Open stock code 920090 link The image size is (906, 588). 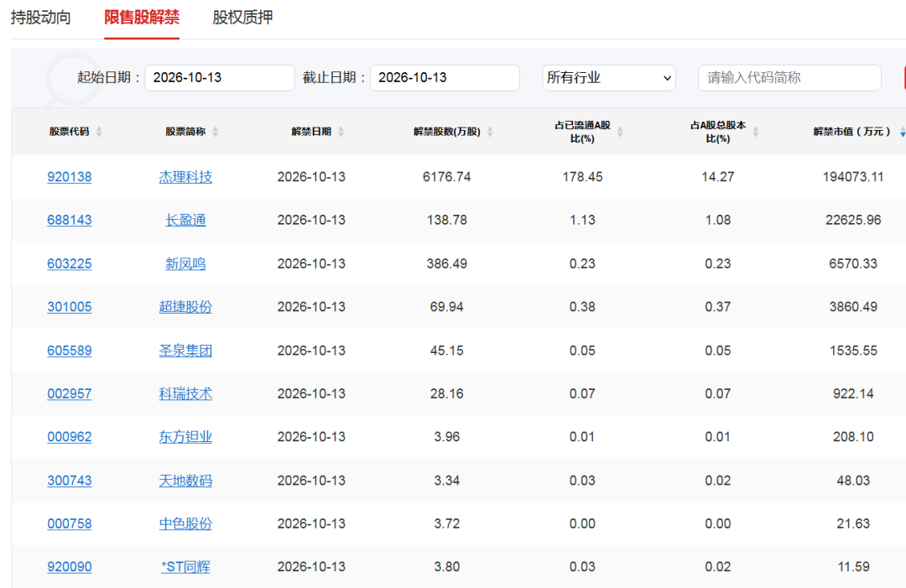click(x=70, y=567)
